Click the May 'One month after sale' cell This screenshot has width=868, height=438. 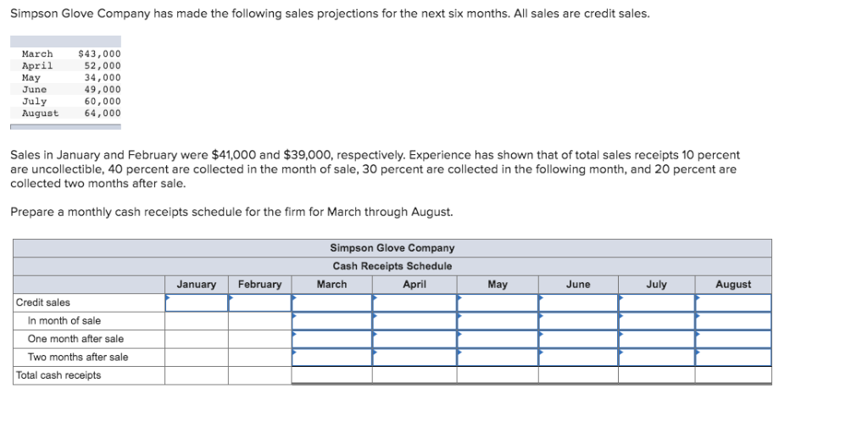(497, 339)
